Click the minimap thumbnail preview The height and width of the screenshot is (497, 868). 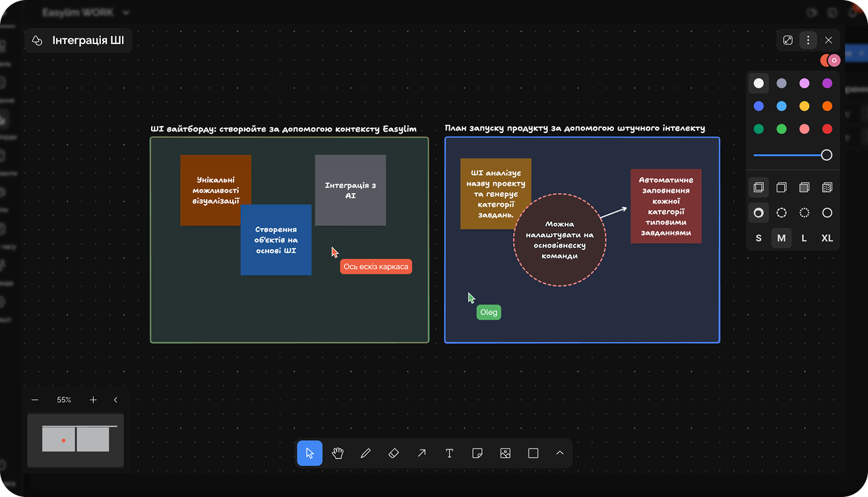click(x=75, y=440)
